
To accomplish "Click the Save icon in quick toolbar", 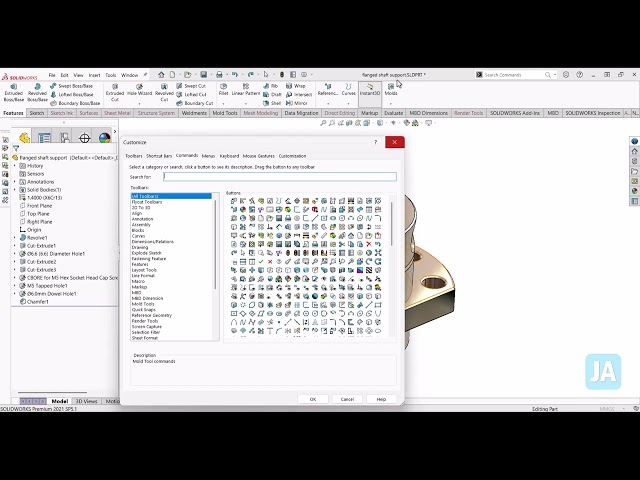I will click(x=203, y=75).
